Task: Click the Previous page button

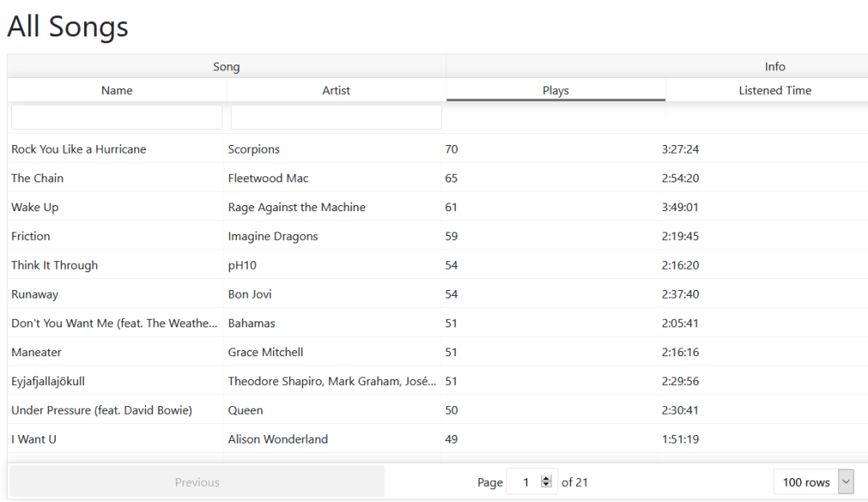Action: [197, 482]
